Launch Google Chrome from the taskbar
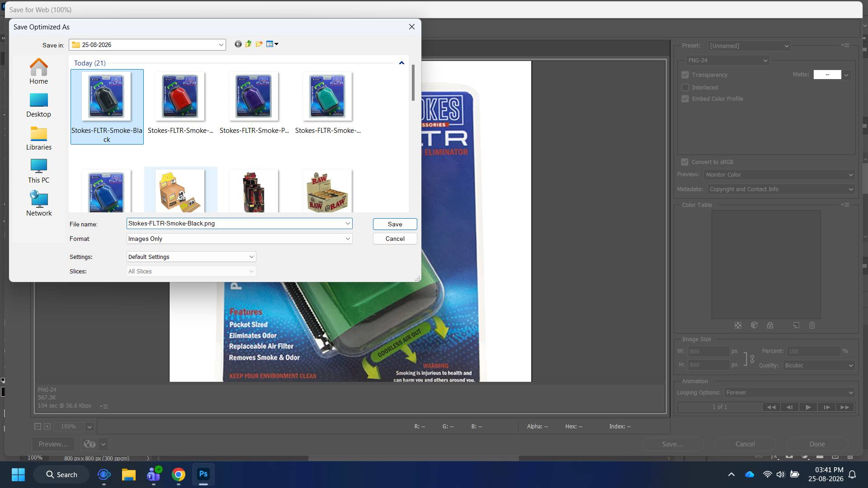Viewport: 868px width, 488px height. tap(179, 474)
